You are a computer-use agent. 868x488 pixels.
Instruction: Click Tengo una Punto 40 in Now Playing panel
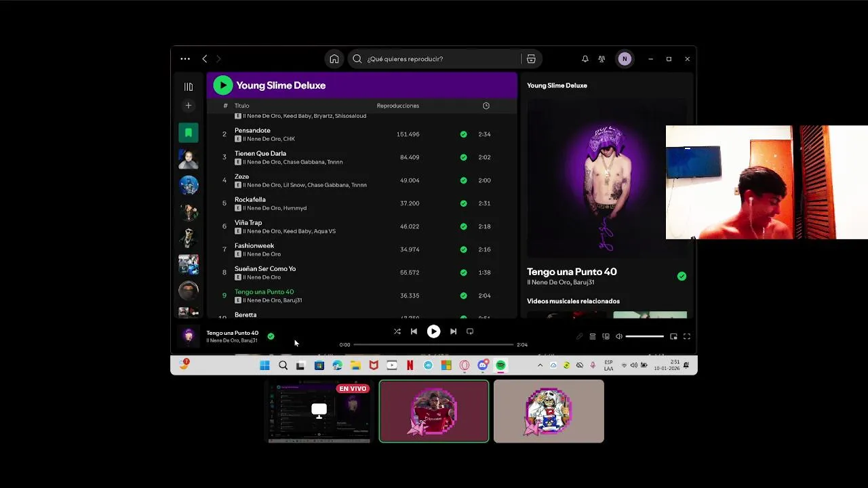tap(572, 272)
